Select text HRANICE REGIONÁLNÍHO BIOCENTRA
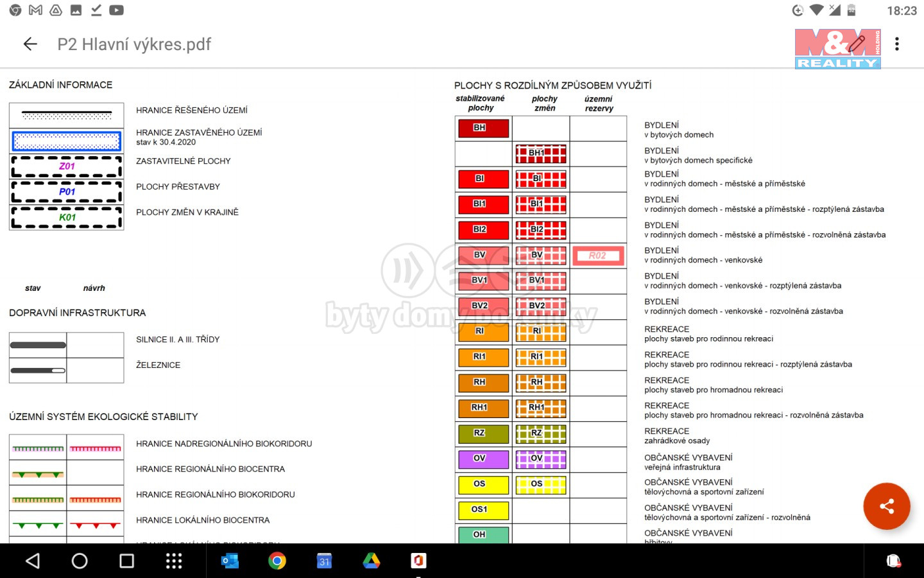The width and height of the screenshot is (924, 578). pos(210,469)
